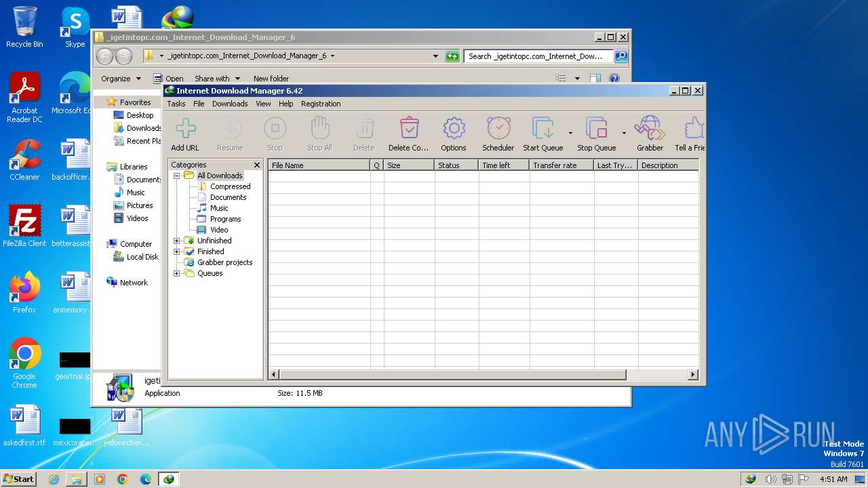Sort by the Size column header
This screenshot has height=488, width=868.
[x=409, y=165]
